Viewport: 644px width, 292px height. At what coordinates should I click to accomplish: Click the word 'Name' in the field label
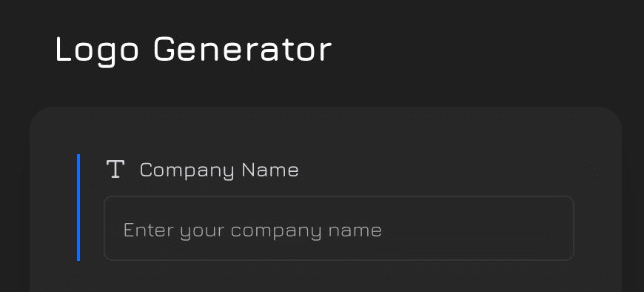tap(270, 170)
